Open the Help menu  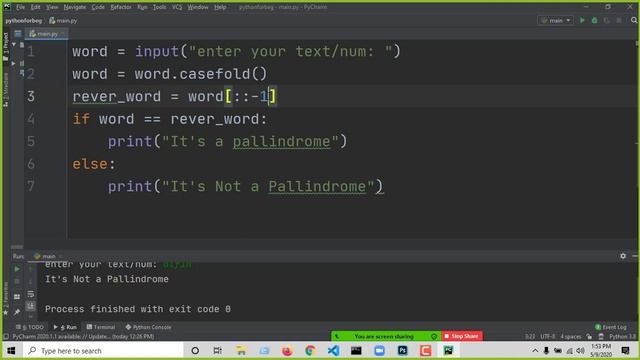pos(220,7)
